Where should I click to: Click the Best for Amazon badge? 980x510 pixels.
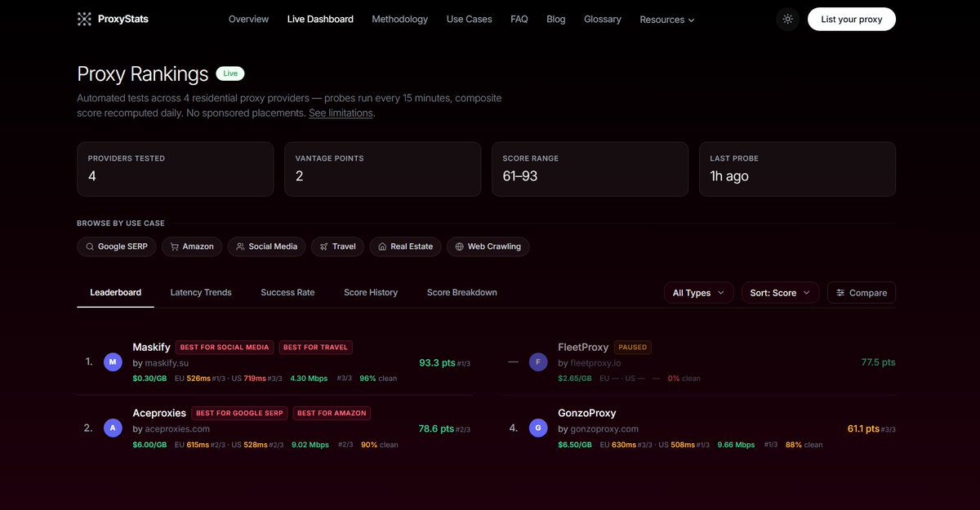332,414
